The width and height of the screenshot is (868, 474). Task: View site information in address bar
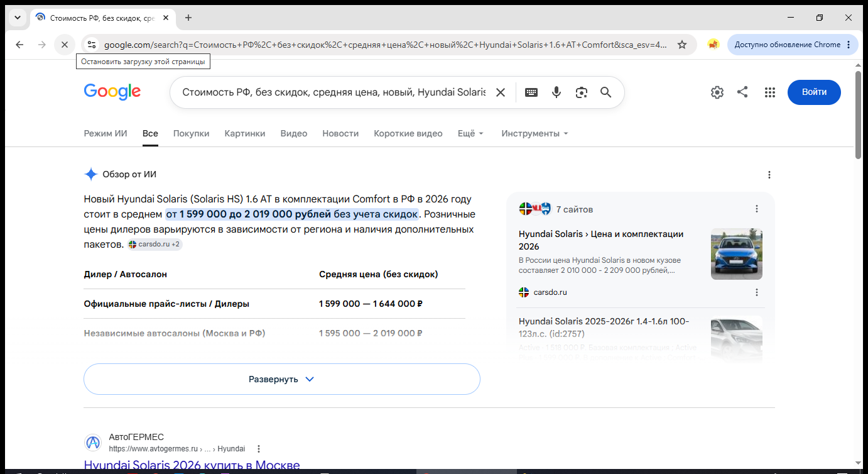click(x=92, y=45)
